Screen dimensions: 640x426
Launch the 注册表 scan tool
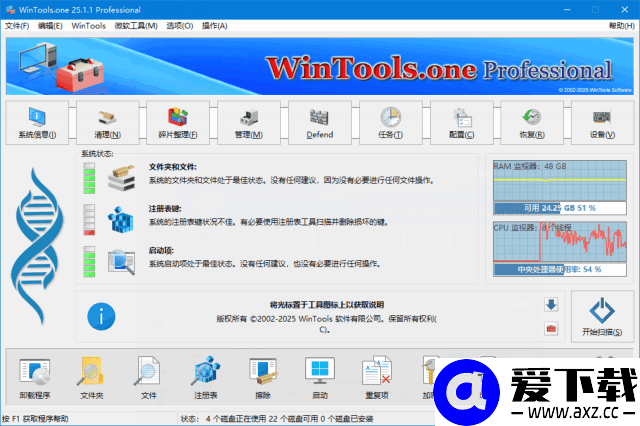tap(206, 378)
